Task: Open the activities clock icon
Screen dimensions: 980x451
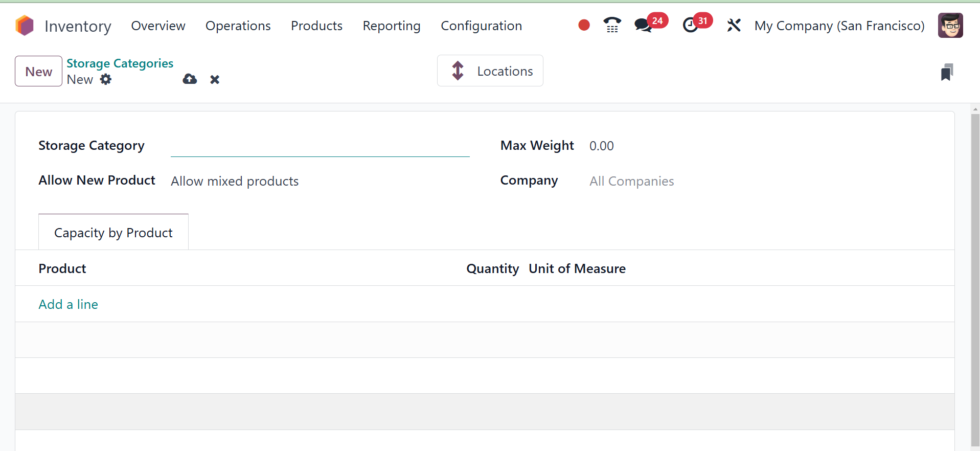Action: click(690, 25)
